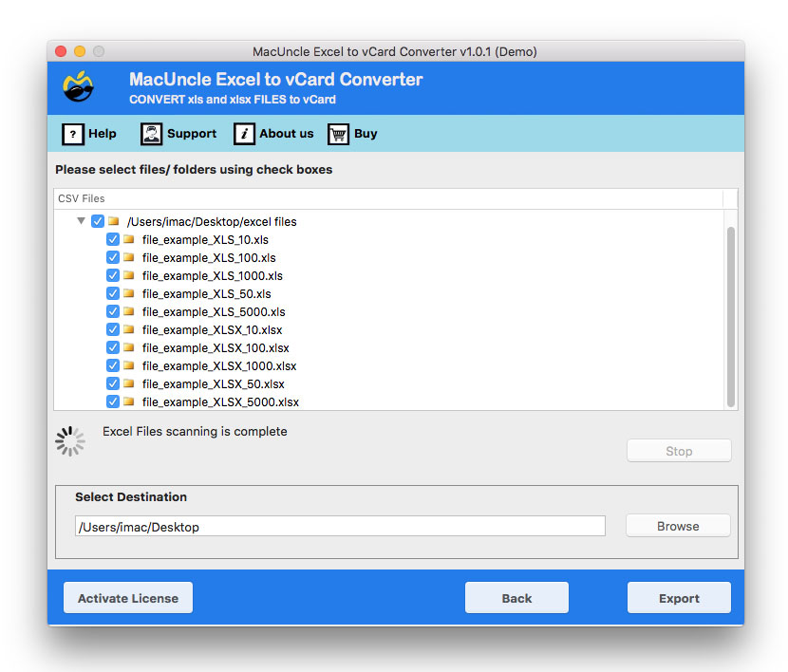788x672 pixels.
Task: Click folder icon beside excel files path
Action: click(113, 221)
